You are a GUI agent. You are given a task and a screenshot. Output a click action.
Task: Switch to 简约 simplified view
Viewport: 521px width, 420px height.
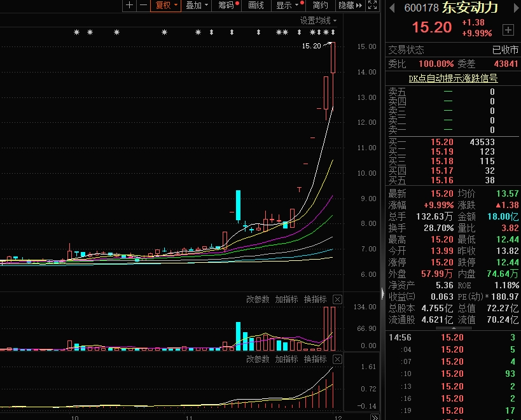pyautogui.click(x=321, y=5)
